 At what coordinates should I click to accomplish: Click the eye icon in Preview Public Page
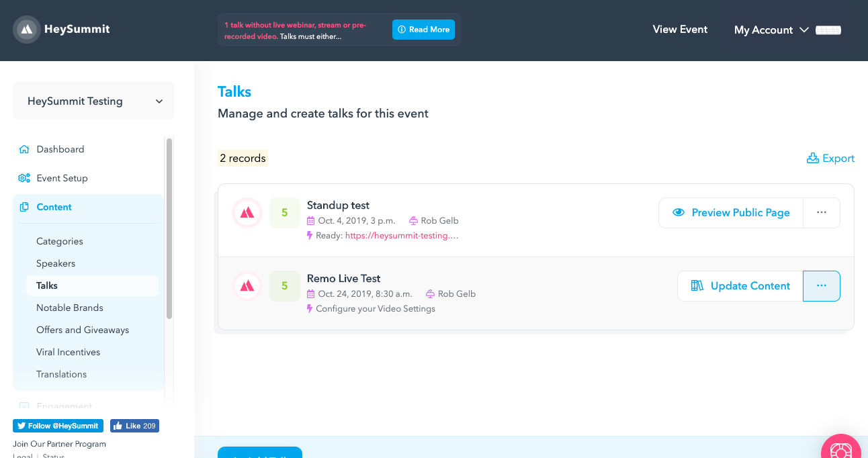tap(679, 212)
